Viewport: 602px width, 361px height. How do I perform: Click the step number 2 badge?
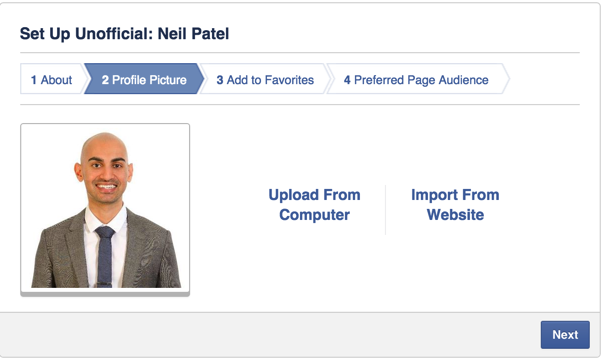pyautogui.click(x=105, y=80)
